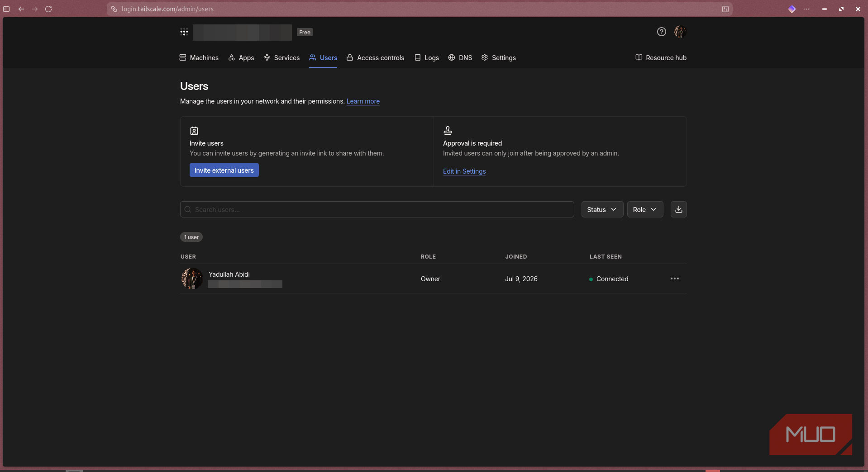Click the purple diamond extension icon
Viewport: 868px width, 472px height.
(x=792, y=9)
